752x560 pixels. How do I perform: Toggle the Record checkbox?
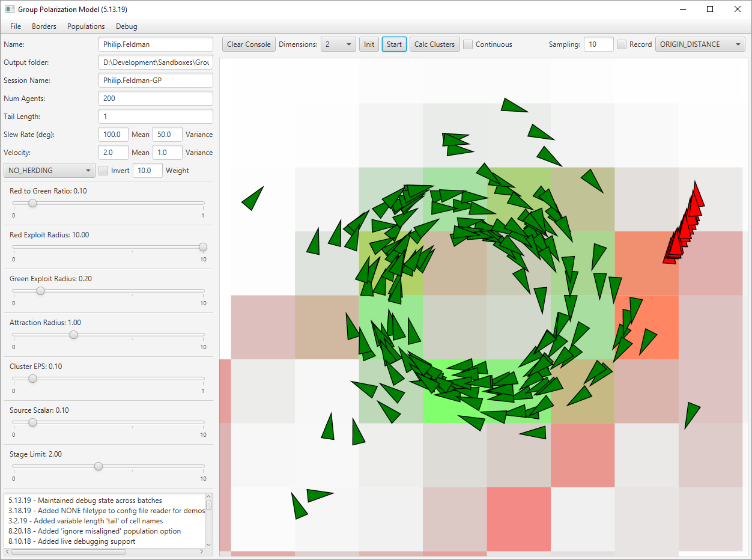(622, 44)
